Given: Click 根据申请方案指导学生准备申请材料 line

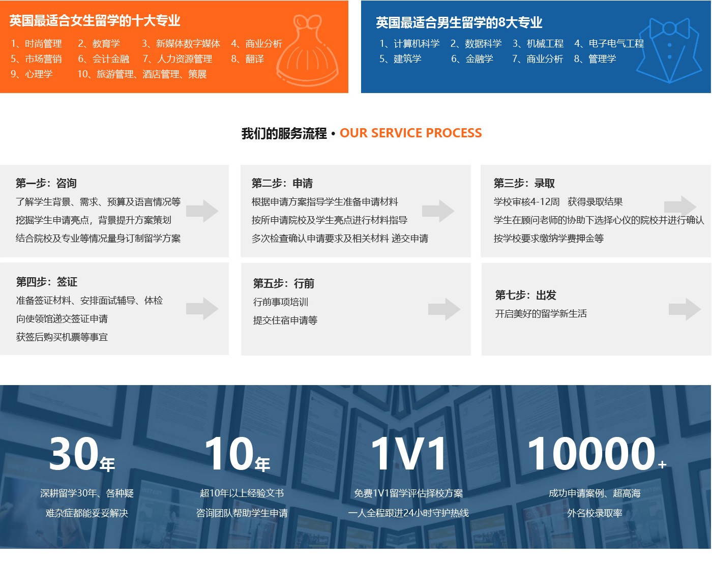Looking at the screenshot, I should [x=325, y=202].
